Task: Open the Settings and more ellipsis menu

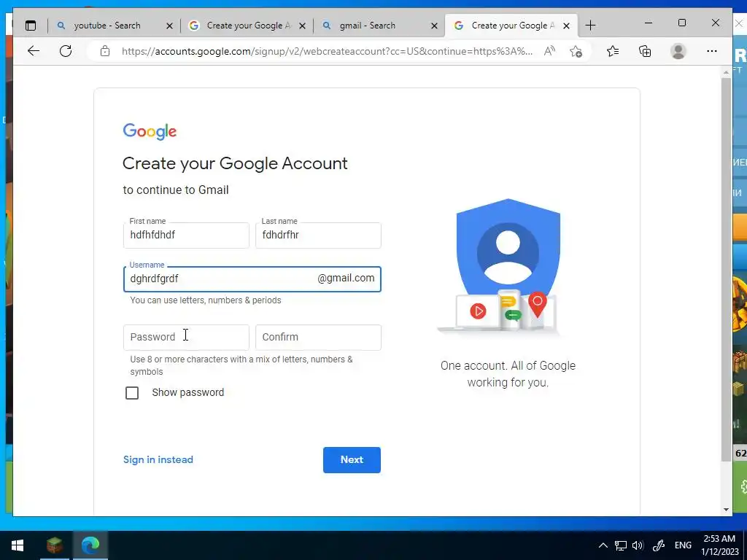Action: point(712,51)
